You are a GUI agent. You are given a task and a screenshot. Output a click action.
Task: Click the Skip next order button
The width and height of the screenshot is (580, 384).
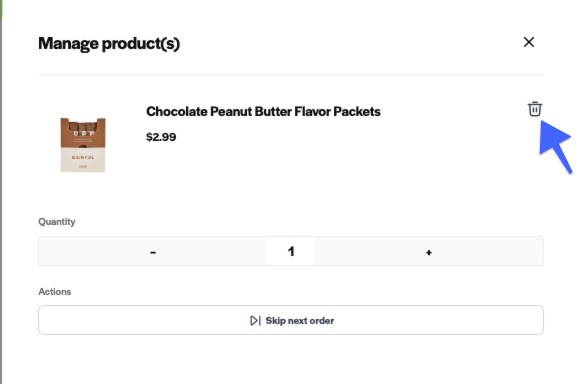click(291, 320)
